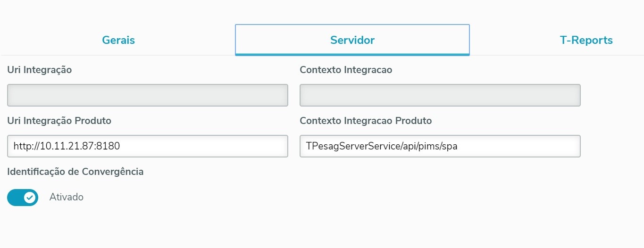Open the T-Reports tab
The image size is (644, 248).
point(586,40)
